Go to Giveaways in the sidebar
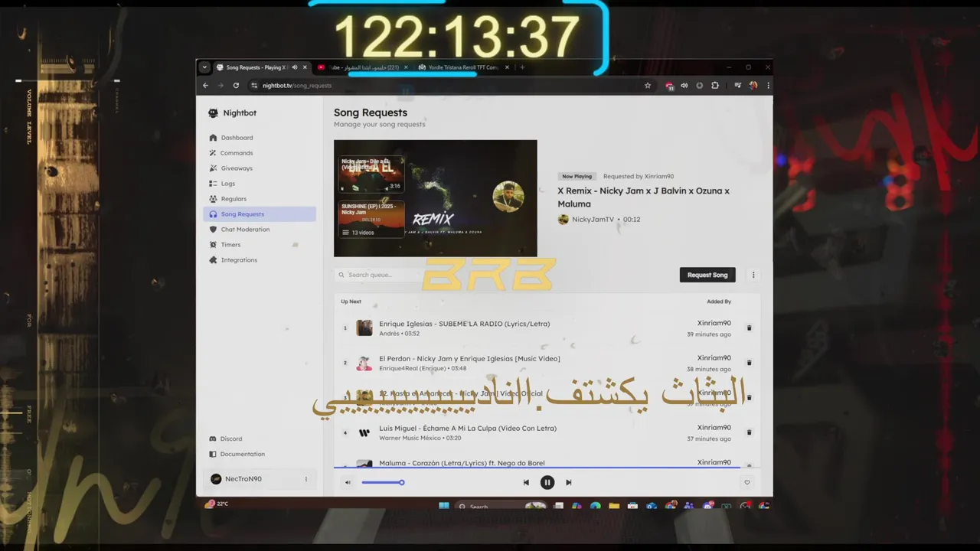The width and height of the screenshot is (980, 551). tap(260, 168)
